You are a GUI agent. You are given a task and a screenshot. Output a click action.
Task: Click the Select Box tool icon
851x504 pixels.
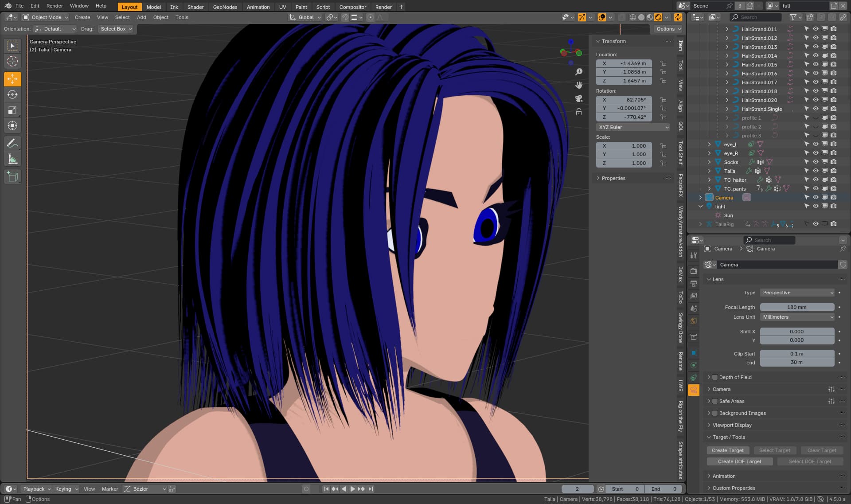[12, 46]
